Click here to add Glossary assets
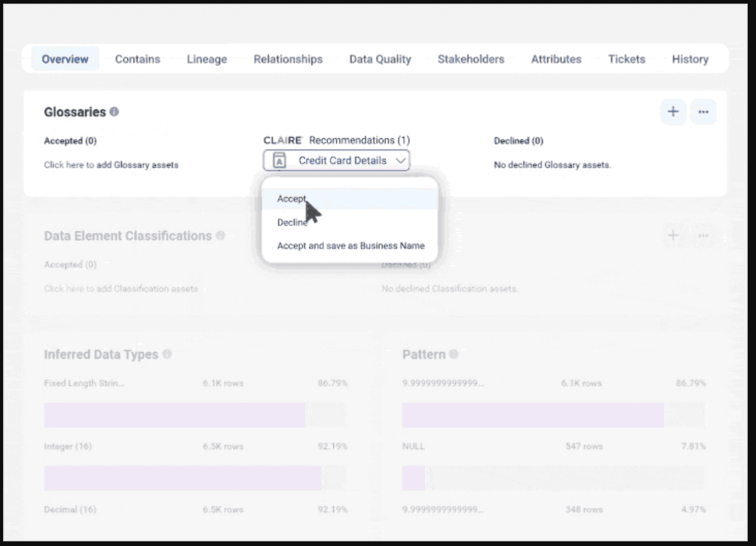 pyautogui.click(x=111, y=164)
